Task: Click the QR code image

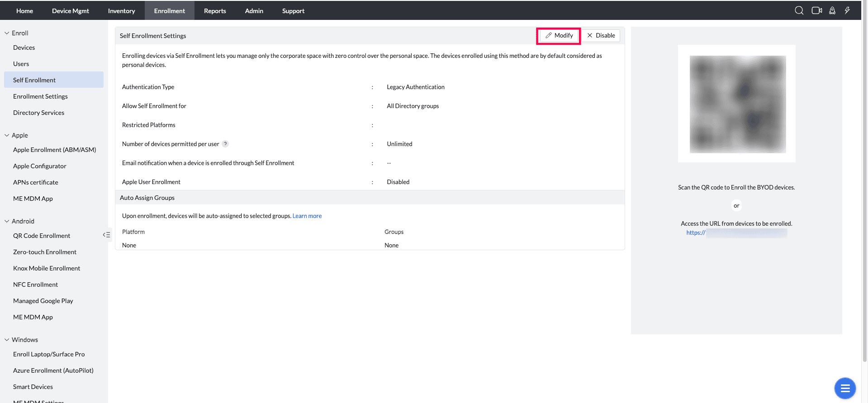Action: pyautogui.click(x=737, y=104)
